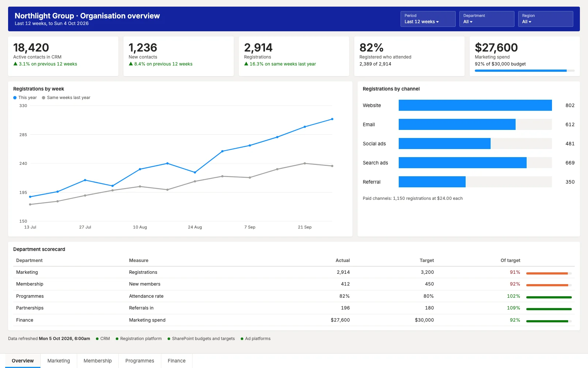The image size is (588, 368).
Task: Open the Region filter dropdown
Action: click(x=545, y=19)
